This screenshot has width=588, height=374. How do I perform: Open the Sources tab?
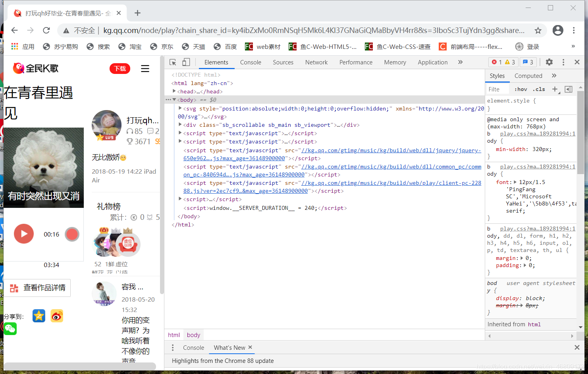[x=283, y=62]
